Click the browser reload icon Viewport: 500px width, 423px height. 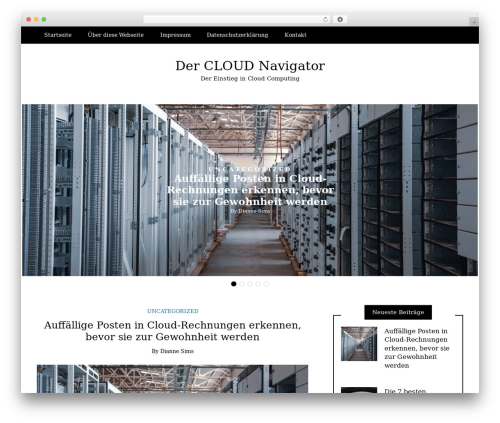tap(325, 20)
